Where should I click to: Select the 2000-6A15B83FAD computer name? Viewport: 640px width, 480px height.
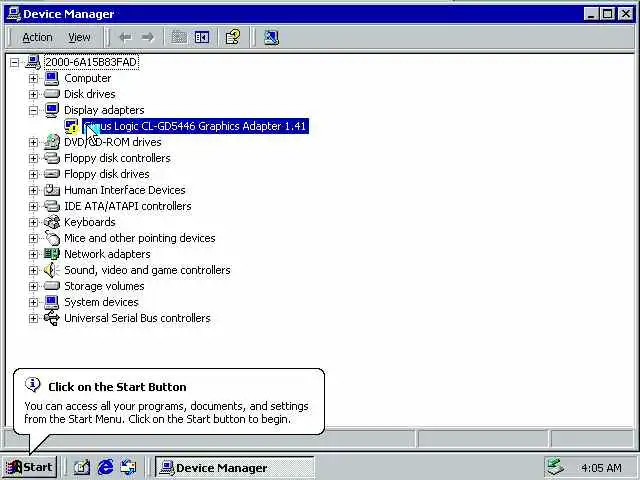[x=91, y=62]
